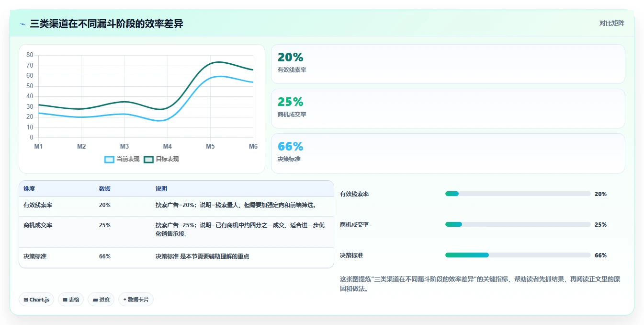Click the lightning icon beside the title
The height and width of the screenshot is (325, 644).
click(23, 24)
